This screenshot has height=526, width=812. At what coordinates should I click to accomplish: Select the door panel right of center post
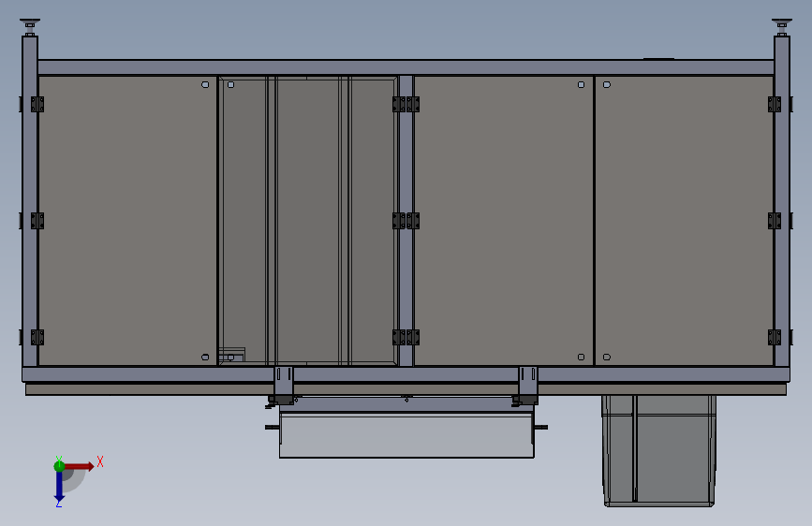tap(503, 221)
